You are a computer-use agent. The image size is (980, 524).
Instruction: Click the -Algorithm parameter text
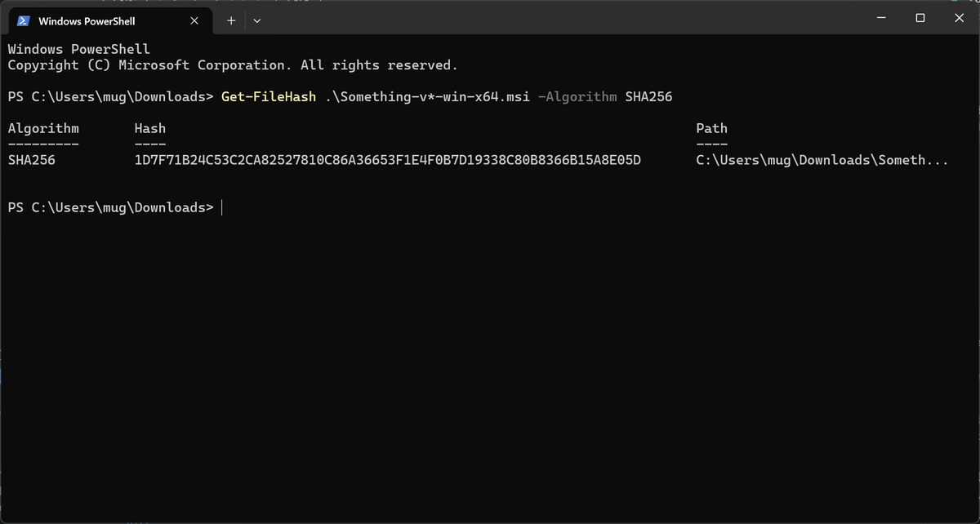pos(577,97)
